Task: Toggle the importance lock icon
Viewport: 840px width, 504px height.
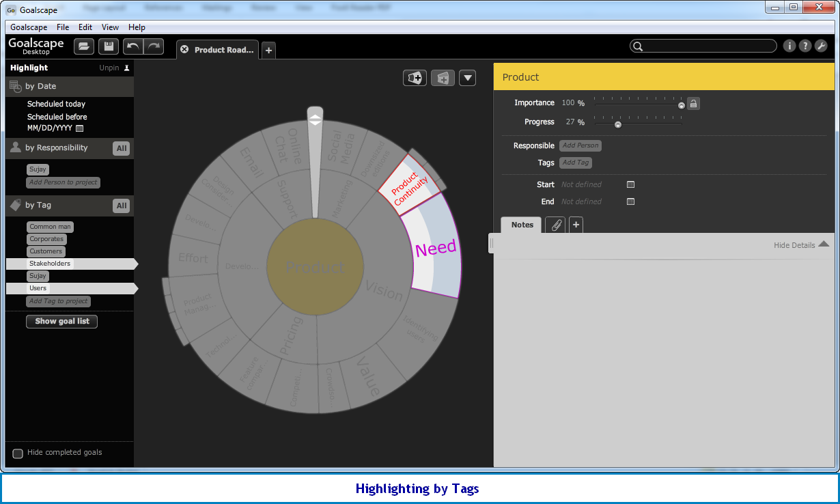Action: point(693,104)
